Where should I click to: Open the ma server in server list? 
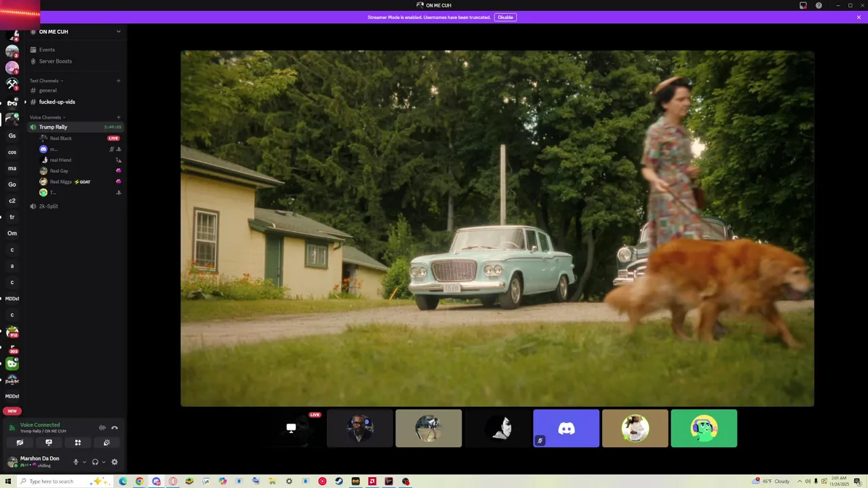pyautogui.click(x=12, y=168)
